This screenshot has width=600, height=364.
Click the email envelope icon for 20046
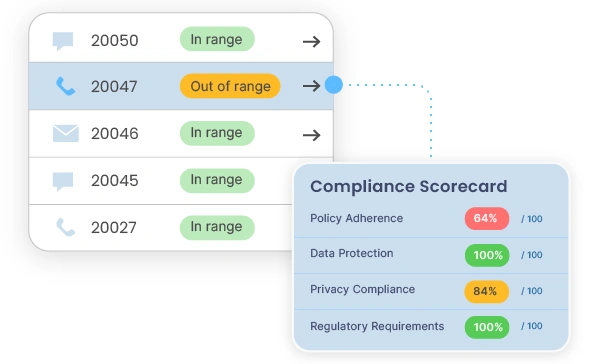(66, 133)
